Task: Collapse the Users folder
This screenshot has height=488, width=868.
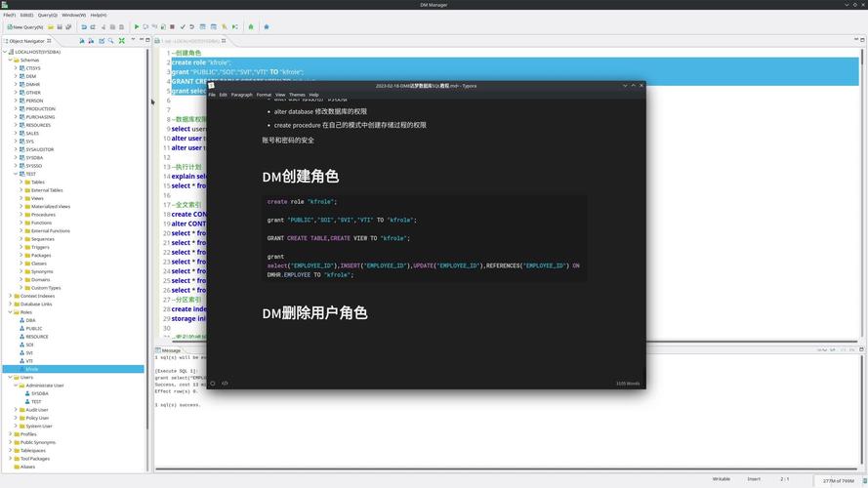Action: (10, 377)
